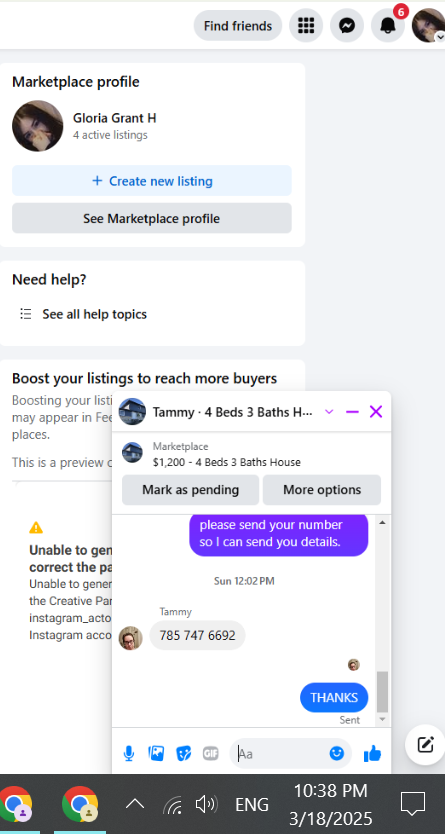This screenshot has height=834, width=445.
Task: Create a new Marketplace listing
Action: point(152,181)
